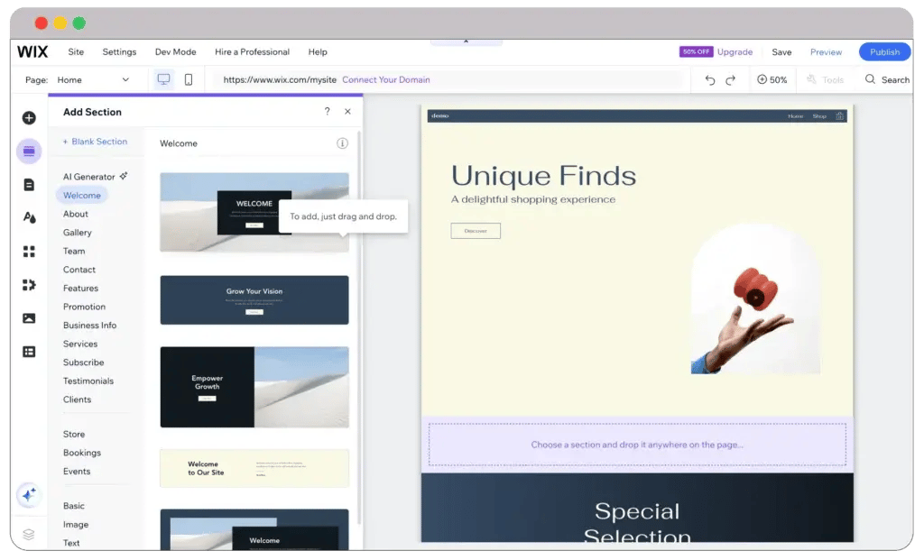Image resolution: width=924 pixels, height=560 pixels.
Task: Click the Add Elements plus icon
Action: click(29, 118)
